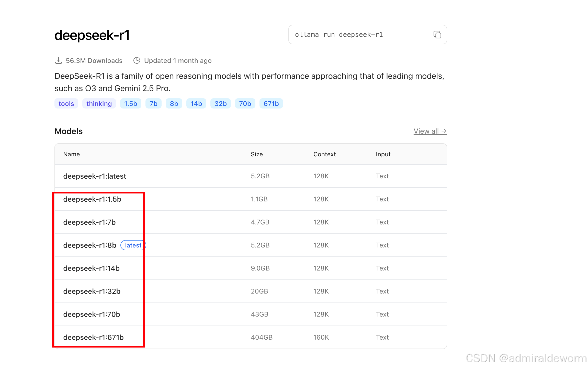Click the Input column header
Viewport: 588px width, 368px height.
383,154
